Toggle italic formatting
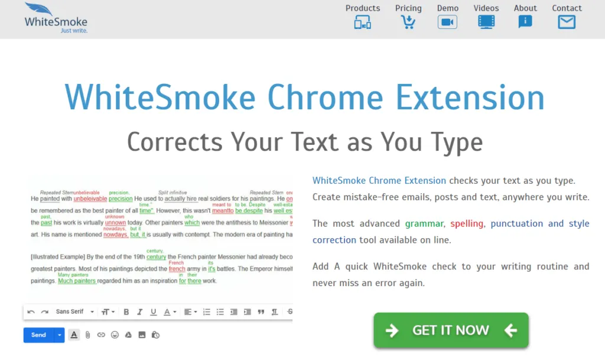Screen dimensions: 605x364 coord(139,312)
